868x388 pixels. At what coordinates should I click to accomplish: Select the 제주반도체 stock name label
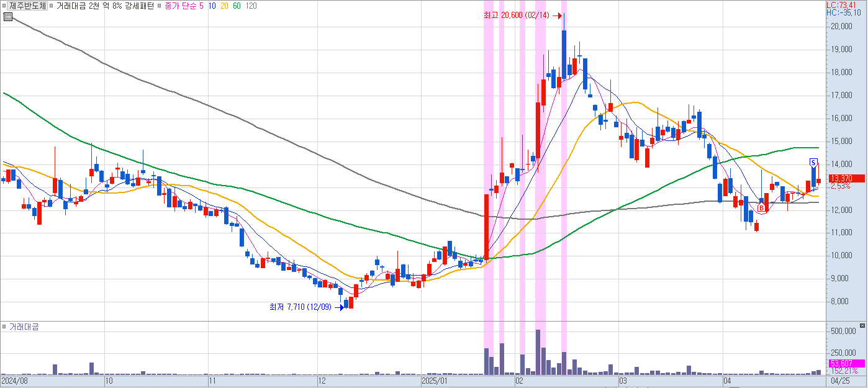28,6
